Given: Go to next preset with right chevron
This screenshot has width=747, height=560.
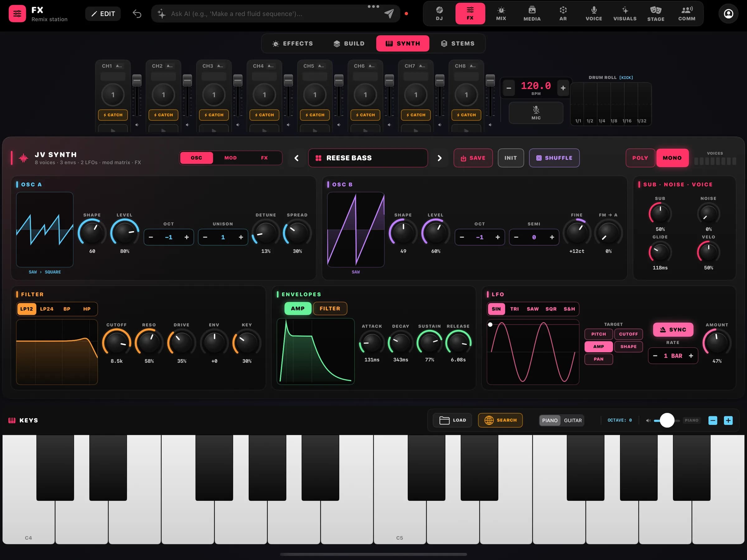Looking at the screenshot, I should point(439,158).
